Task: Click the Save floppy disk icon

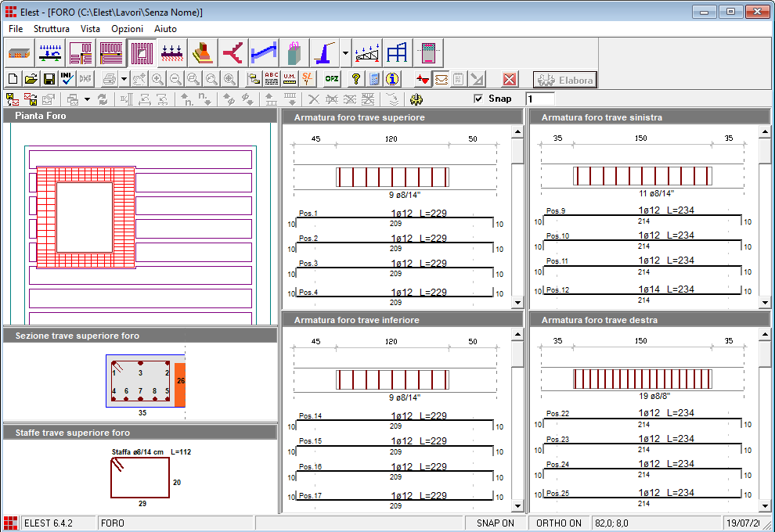Action: point(49,79)
